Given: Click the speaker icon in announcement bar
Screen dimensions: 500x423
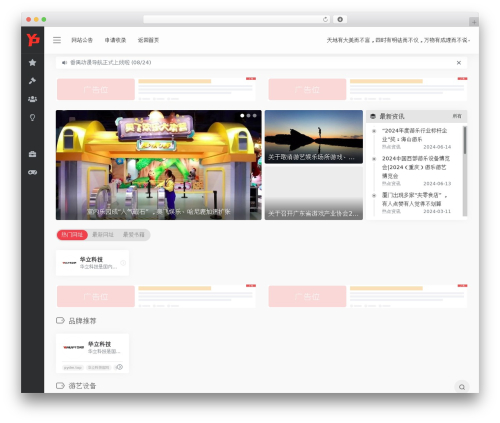Looking at the screenshot, I should [x=64, y=63].
